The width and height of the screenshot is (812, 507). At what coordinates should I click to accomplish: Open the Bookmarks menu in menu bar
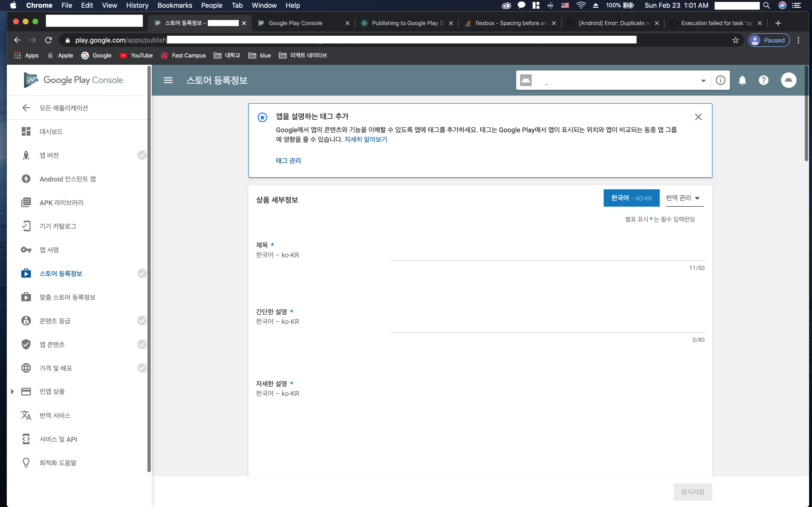[174, 5]
